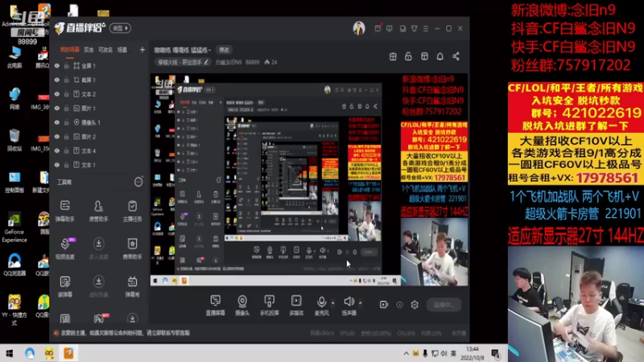Image resolution: width=644 pixels, height=362 pixels.
Task: Open Windows notification center icon
Action: coord(496,354)
